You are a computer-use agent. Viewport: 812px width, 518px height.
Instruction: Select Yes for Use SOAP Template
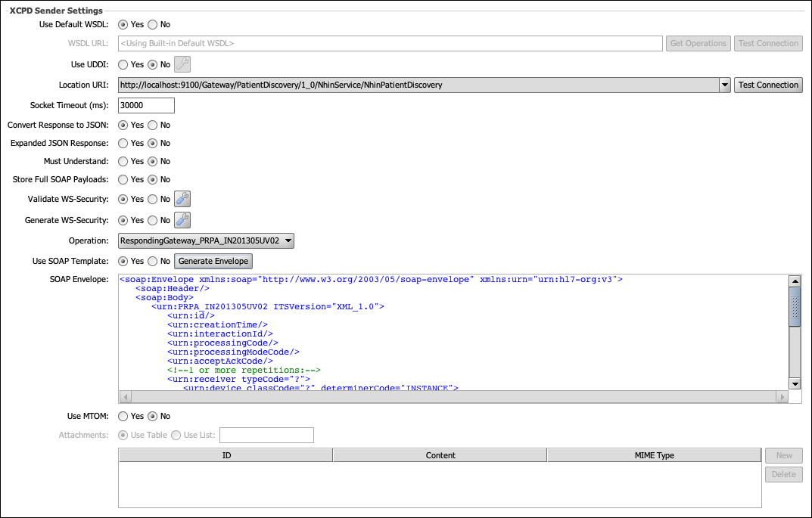pyautogui.click(x=123, y=262)
